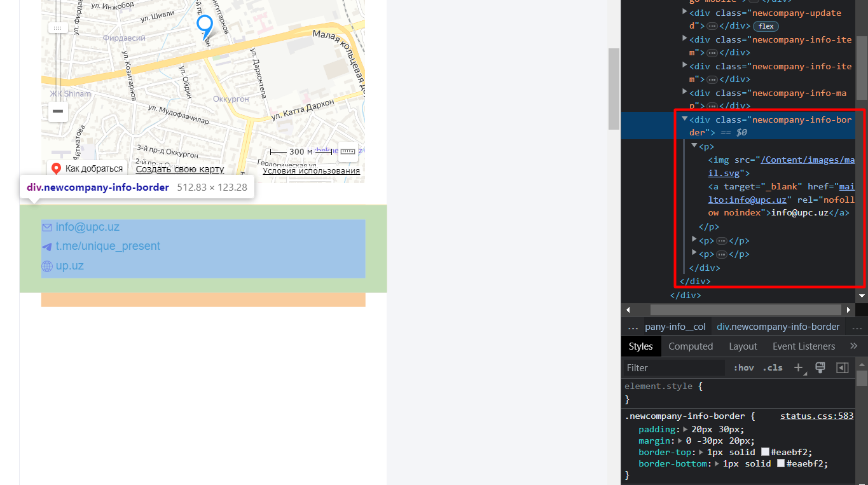Open the Layout tab
The width and height of the screenshot is (868, 485).
pos(743,346)
